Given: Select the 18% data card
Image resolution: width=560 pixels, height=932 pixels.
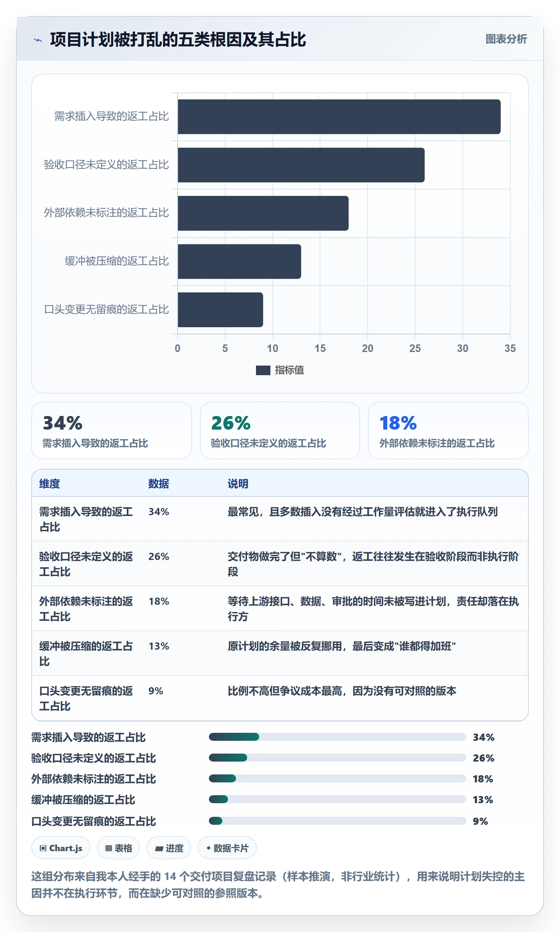Looking at the screenshot, I should pos(448,430).
